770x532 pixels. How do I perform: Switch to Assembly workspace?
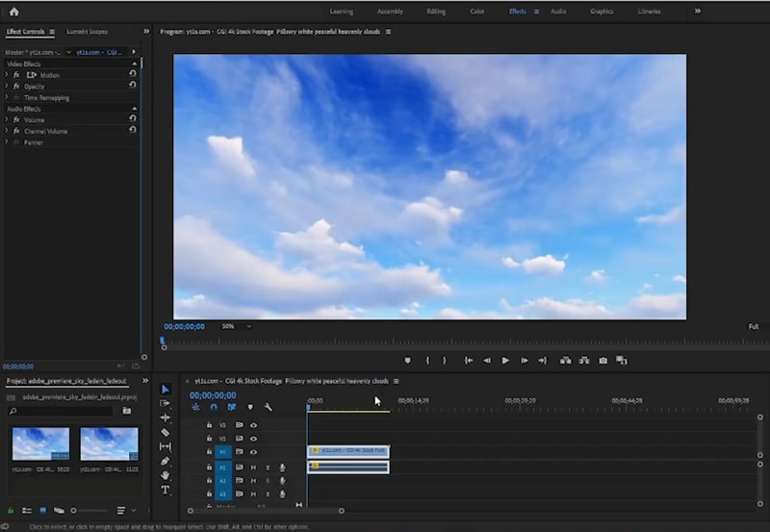(x=390, y=12)
